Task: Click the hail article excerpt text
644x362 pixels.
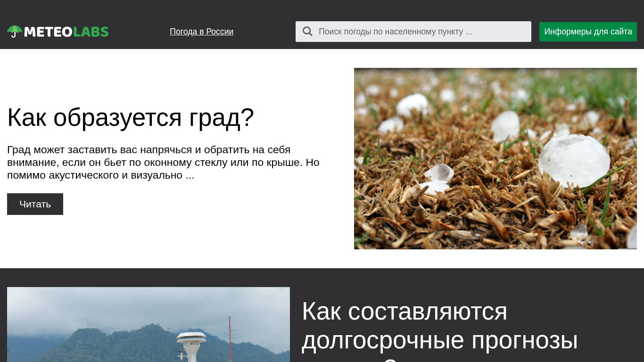Action: click(163, 162)
